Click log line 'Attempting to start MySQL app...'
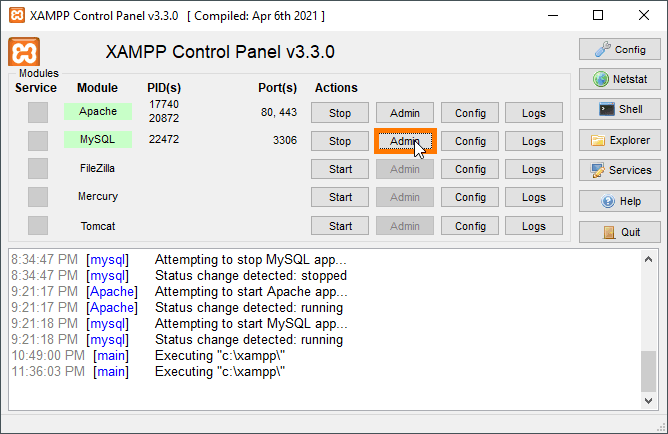The height and width of the screenshot is (434, 668). (x=251, y=323)
